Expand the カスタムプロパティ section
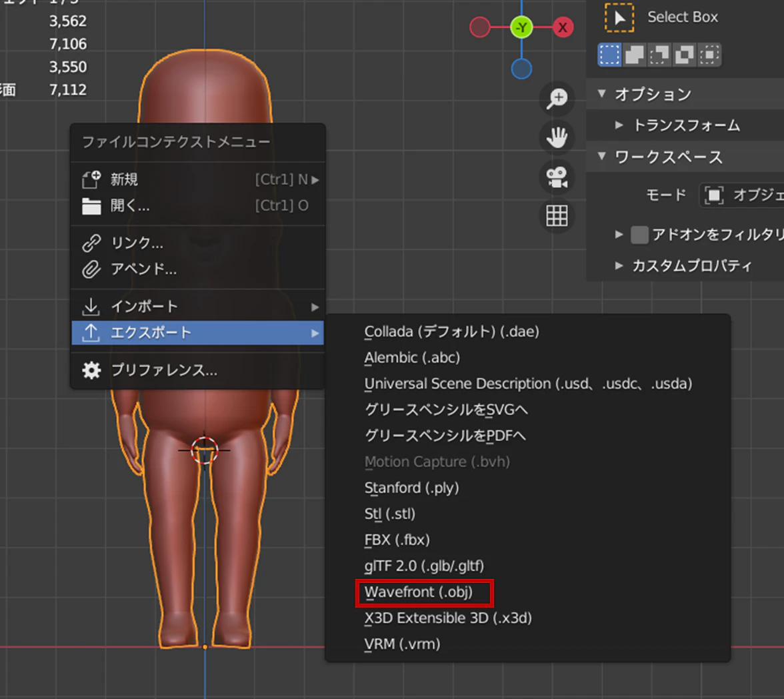The height and width of the screenshot is (699, 784). (619, 265)
